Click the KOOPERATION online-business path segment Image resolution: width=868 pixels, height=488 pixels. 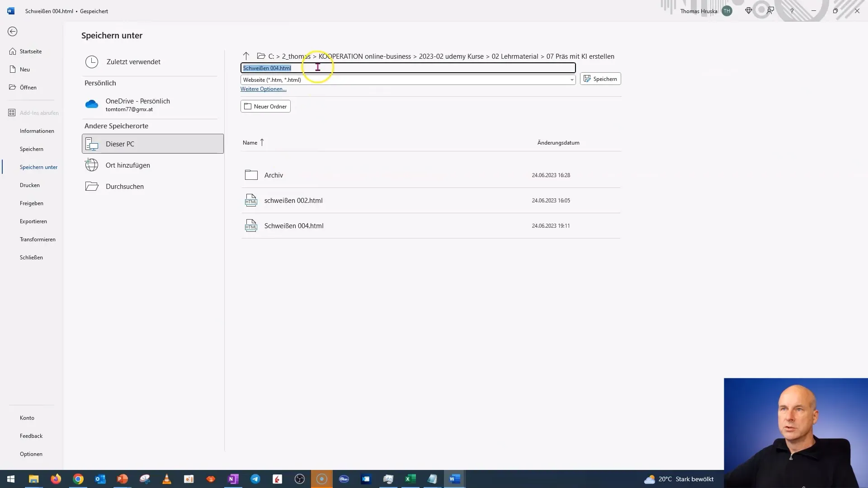pyautogui.click(x=365, y=56)
